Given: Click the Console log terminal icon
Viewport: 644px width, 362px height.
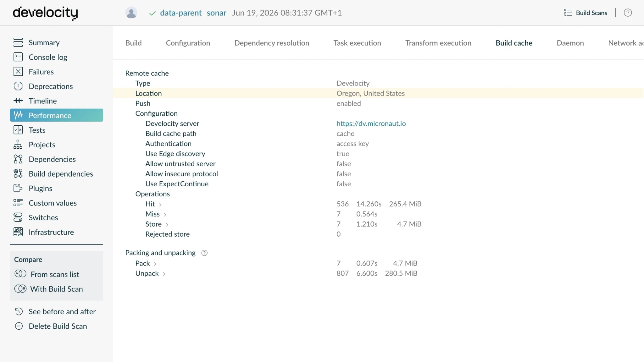Looking at the screenshot, I should click(18, 57).
